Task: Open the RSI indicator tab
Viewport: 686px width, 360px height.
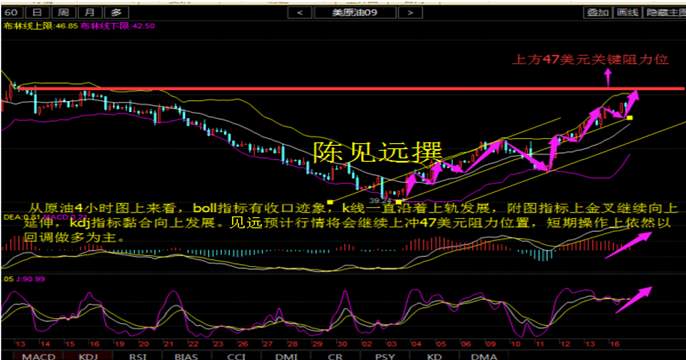Action: (x=138, y=356)
